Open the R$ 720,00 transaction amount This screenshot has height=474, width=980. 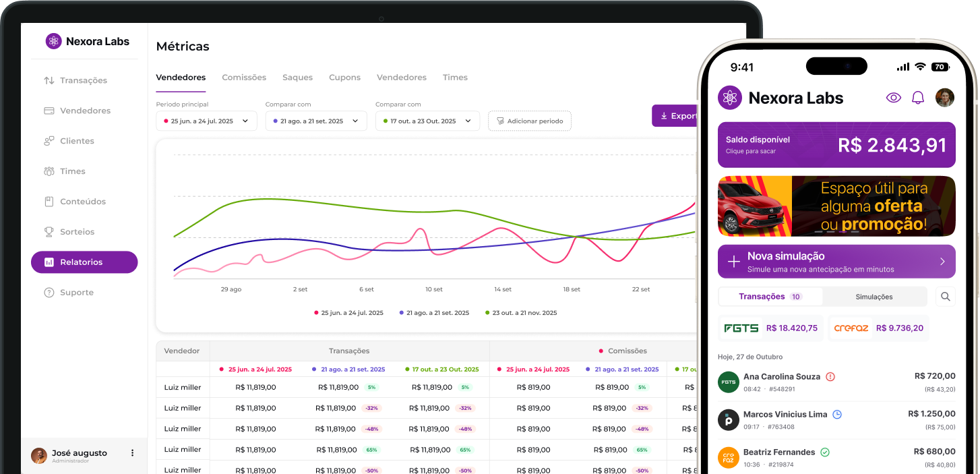pyautogui.click(x=935, y=376)
